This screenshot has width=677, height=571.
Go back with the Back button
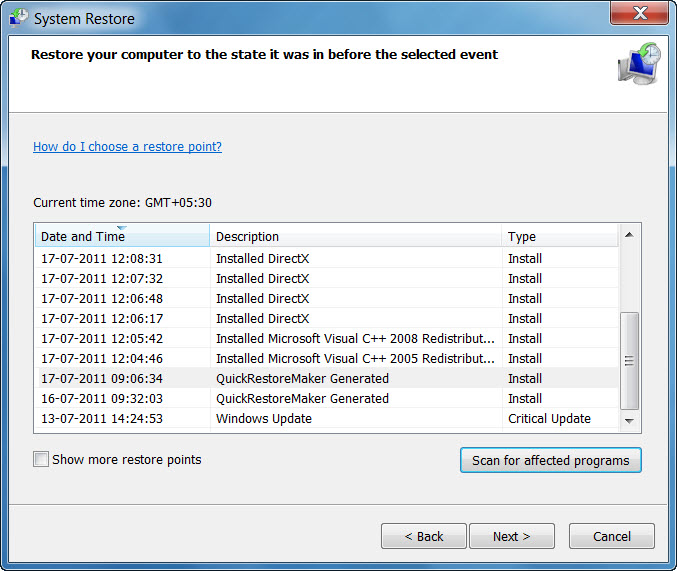[423, 536]
